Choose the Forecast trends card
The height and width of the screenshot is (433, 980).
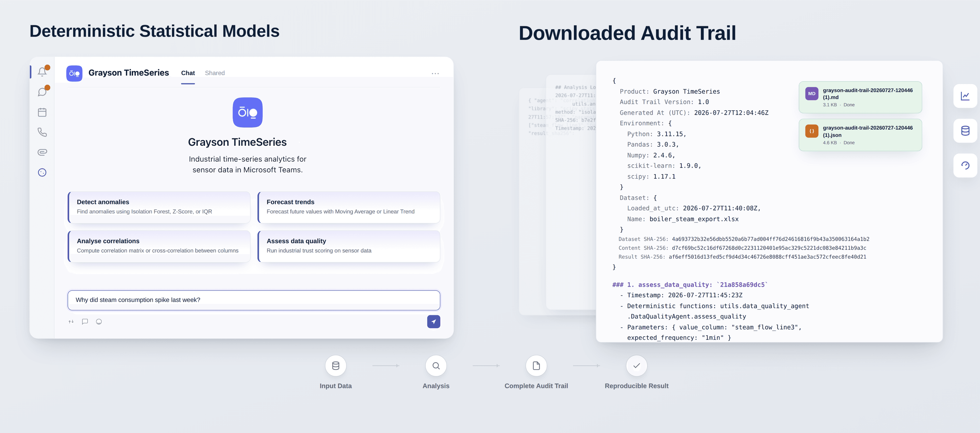pyautogui.click(x=349, y=207)
